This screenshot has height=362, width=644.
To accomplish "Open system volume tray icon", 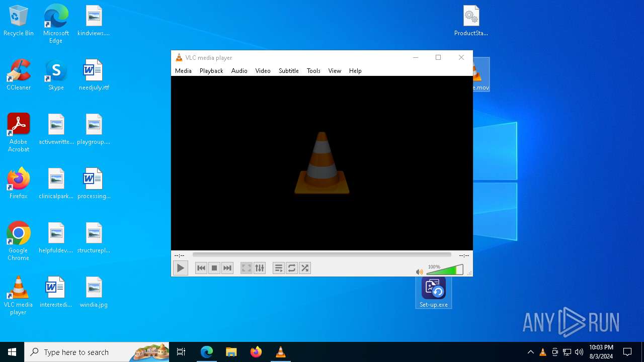I will pyautogui.click(x=579, y=352).
